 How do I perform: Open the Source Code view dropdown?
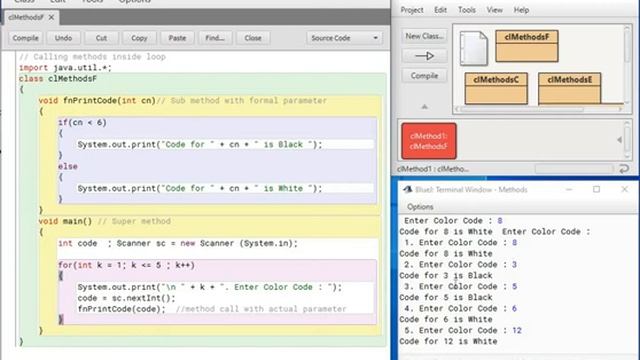[x=344, y=38]
